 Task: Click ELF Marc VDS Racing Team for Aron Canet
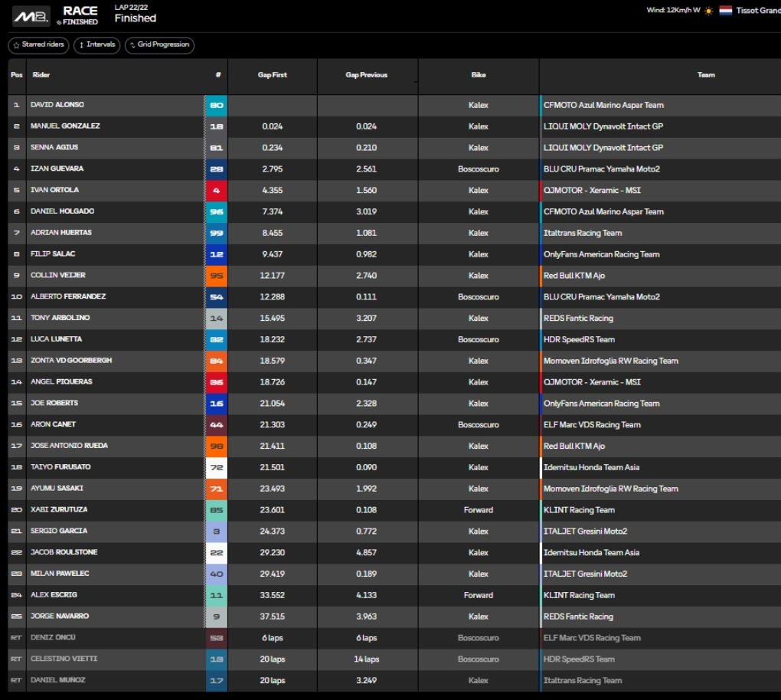592,425
